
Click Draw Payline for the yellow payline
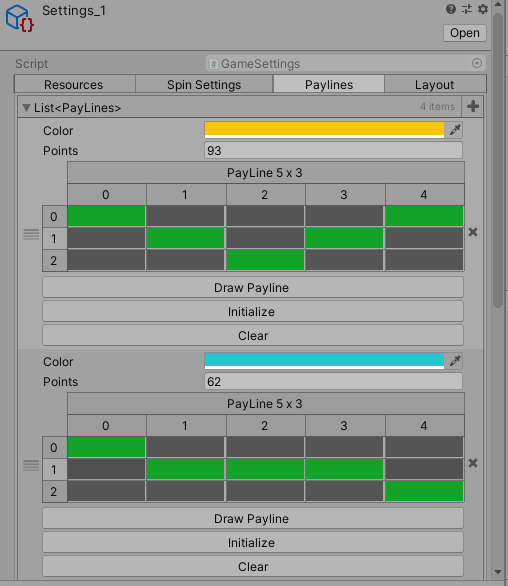point(253,287)
